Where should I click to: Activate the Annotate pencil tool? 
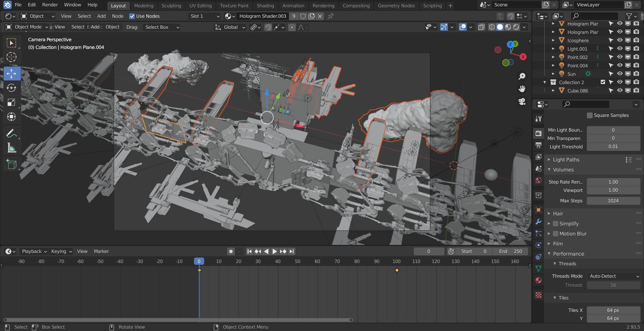[x=11, y=134]
